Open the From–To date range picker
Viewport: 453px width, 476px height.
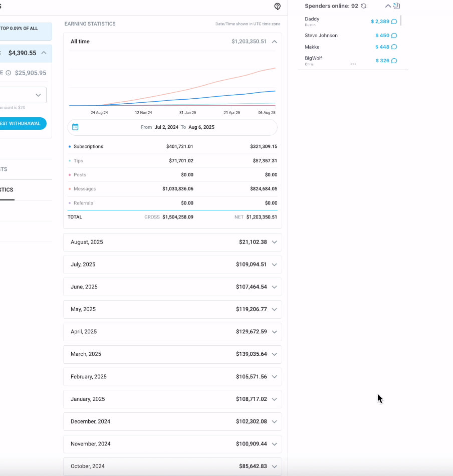click(x=177, y=127)
